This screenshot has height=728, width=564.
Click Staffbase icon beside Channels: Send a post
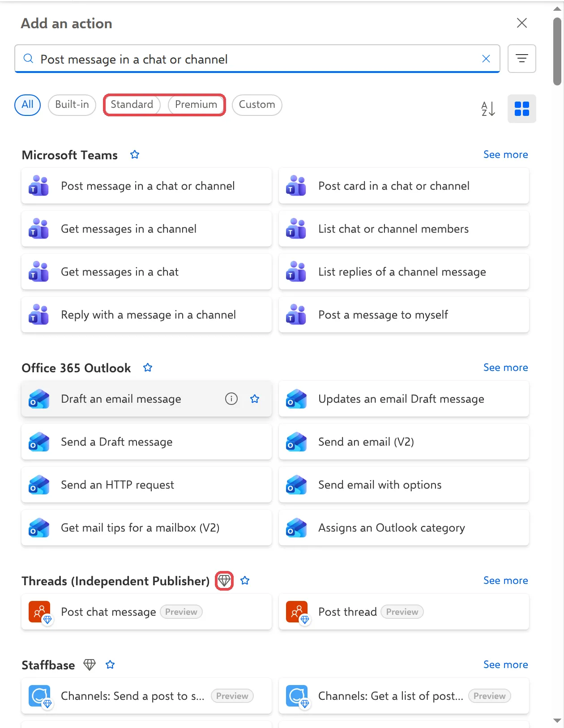(x=39, y=696)
